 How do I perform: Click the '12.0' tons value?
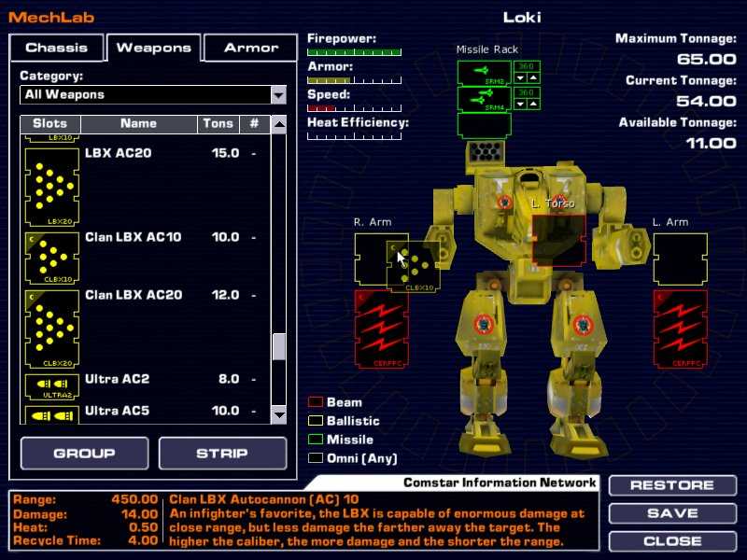225,295
